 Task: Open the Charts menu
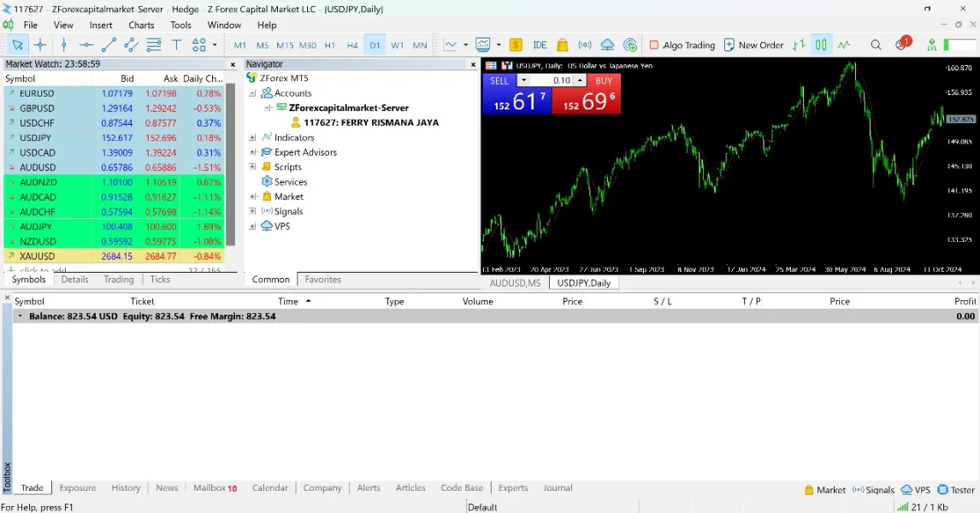click(x=141, y=25)
